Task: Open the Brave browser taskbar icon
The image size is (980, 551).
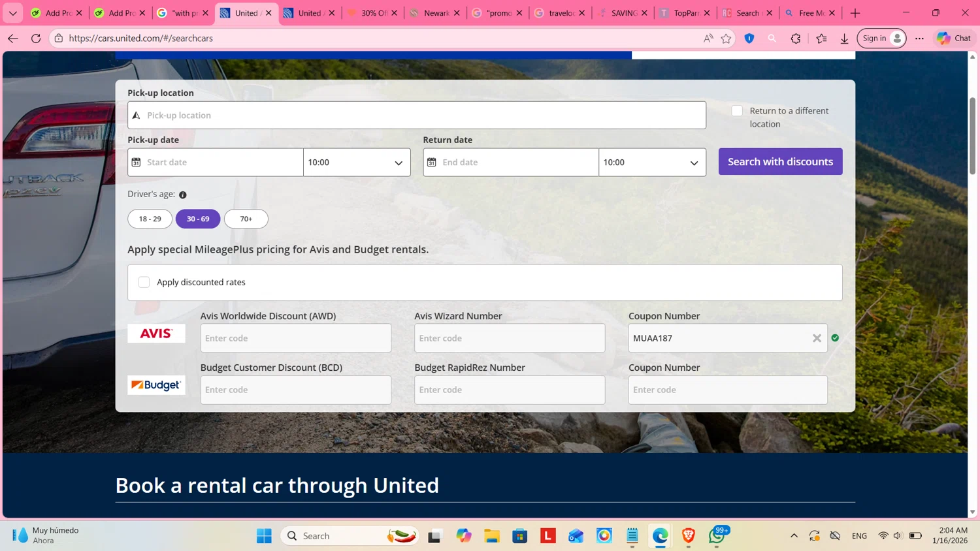Action: click(688, 536)
